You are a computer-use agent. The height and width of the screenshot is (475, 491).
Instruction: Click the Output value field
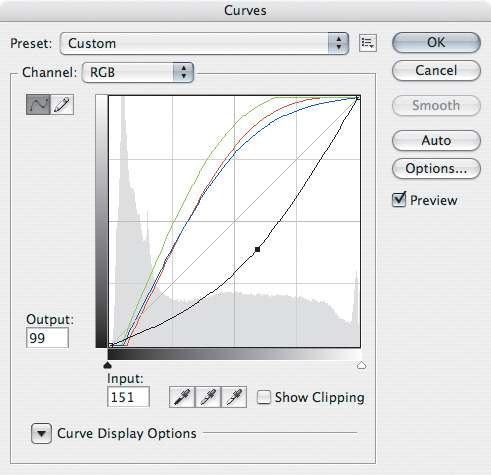47,338
